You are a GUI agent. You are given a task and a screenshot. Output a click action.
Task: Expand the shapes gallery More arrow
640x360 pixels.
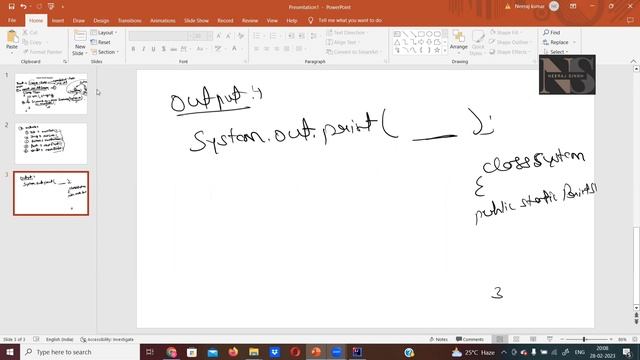point(445,51)
